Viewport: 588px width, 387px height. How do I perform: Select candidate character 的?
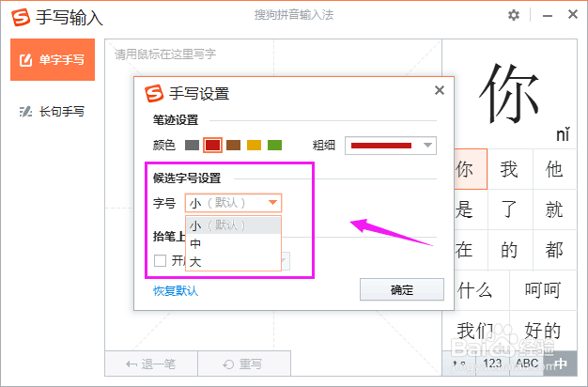510,250
